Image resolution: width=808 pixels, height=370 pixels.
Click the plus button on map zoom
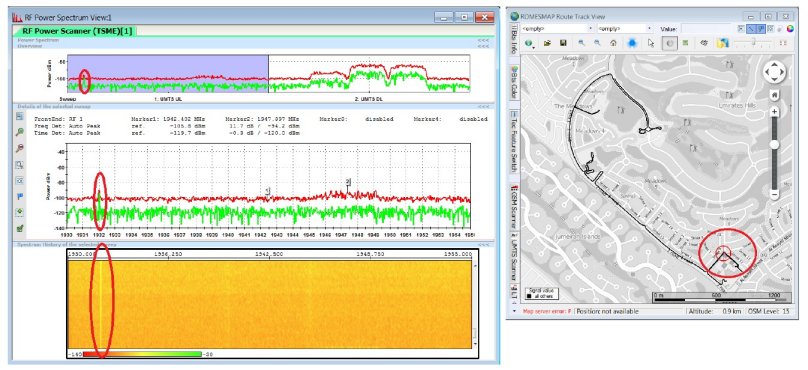pyautogui.click(x=774, y=112)
